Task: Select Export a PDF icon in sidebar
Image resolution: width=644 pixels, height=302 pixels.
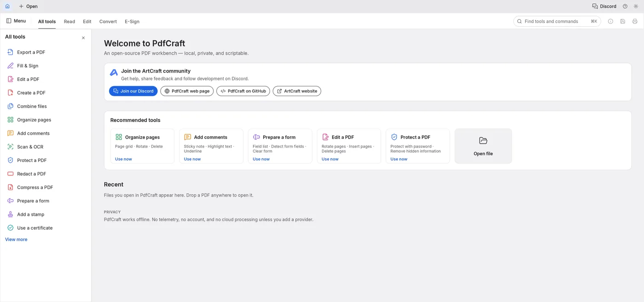Action: click(x=11, y=52)
